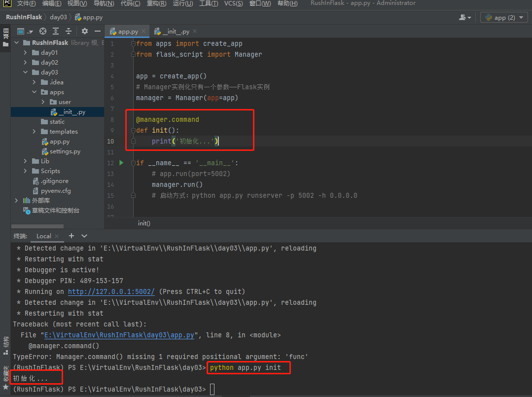The height and width of the screenshot is (397, 532).
Task: Open the http://127.0.0.1:5002/ link in terminal
Action: pyautogui.click(x=111, y=291)
